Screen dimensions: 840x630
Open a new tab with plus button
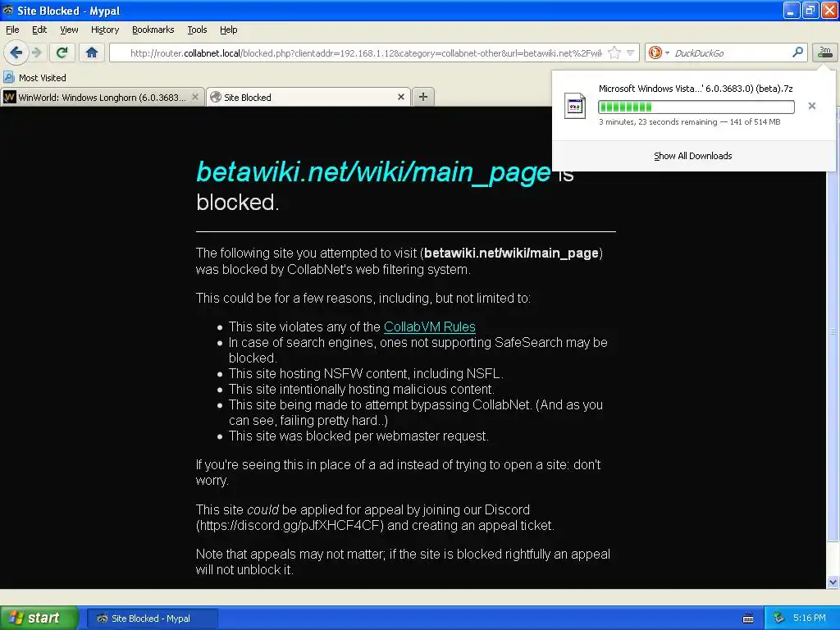423,97
